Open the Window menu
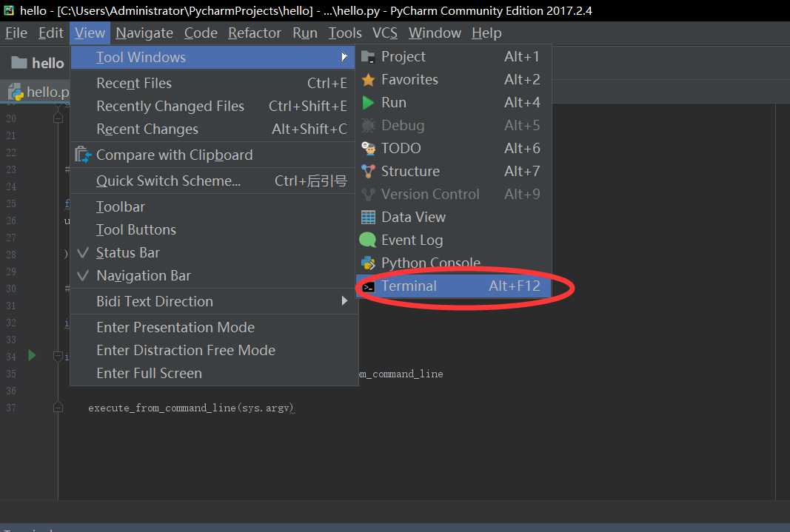The height and width of the screenshot is (532, 790). [x=435, y=33]
